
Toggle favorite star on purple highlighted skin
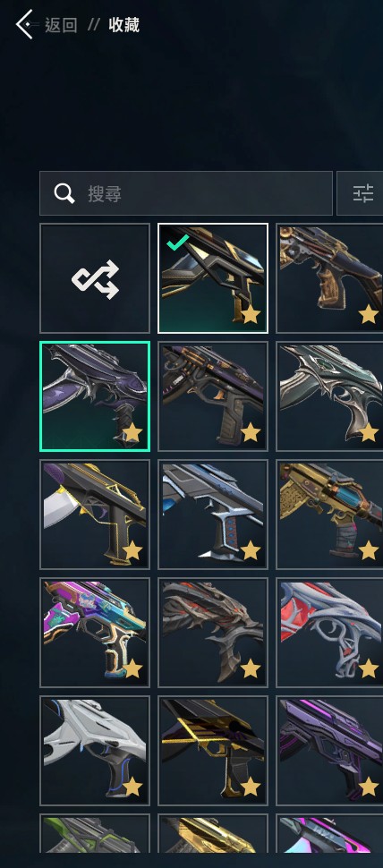pyautogui.click(x=132, y=433)
